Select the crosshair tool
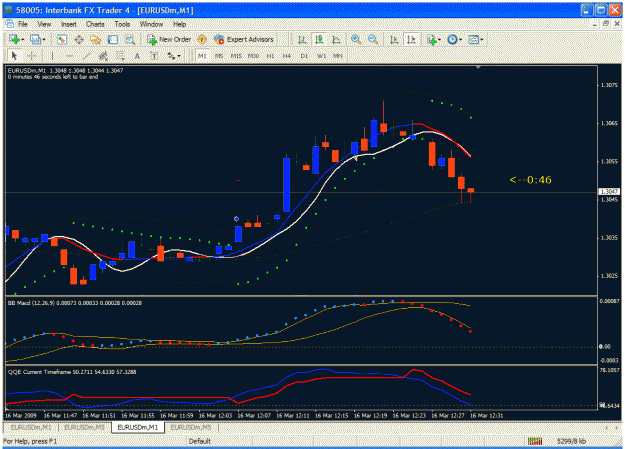Image resolution: width=625 pixels, height=449 pixels. 32,56
